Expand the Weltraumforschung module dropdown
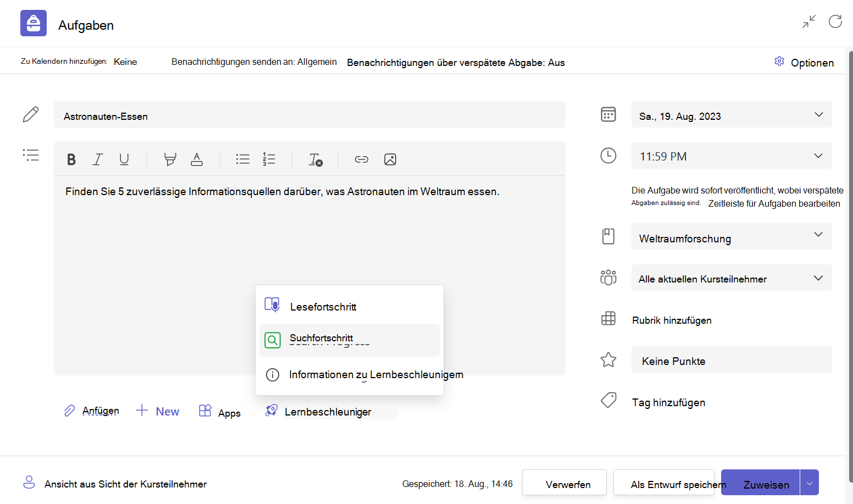 tap(732, 236)
